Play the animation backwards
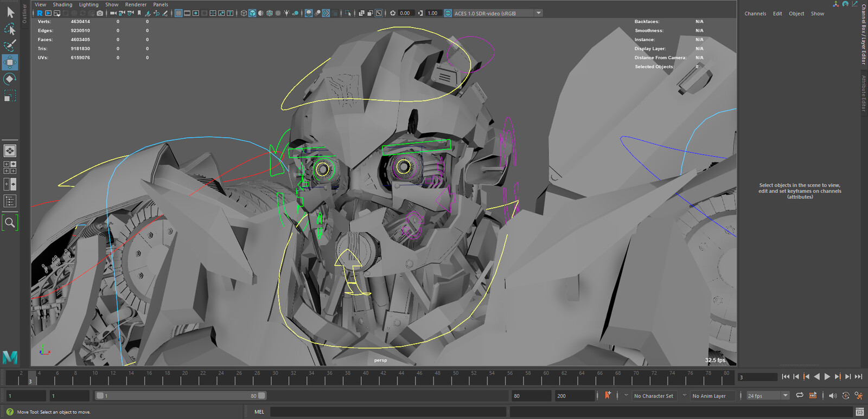Image resolution: width=868 pixels, height=419 pixels. pyautogui.click(x=816, y=377)
